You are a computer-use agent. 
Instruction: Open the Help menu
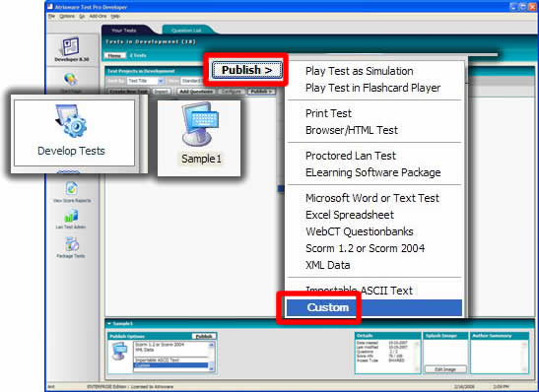point(115,16)
